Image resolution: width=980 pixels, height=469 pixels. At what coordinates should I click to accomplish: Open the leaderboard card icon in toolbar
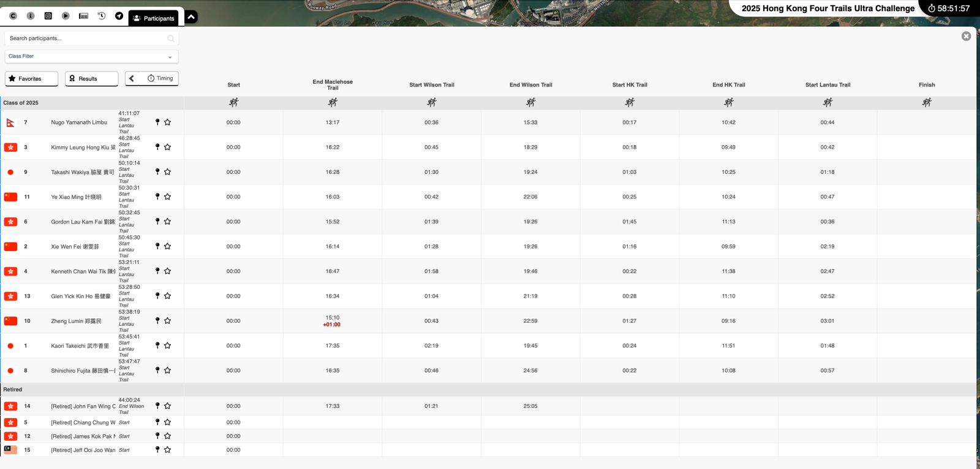pyautogui.click(x=83, y=16)
